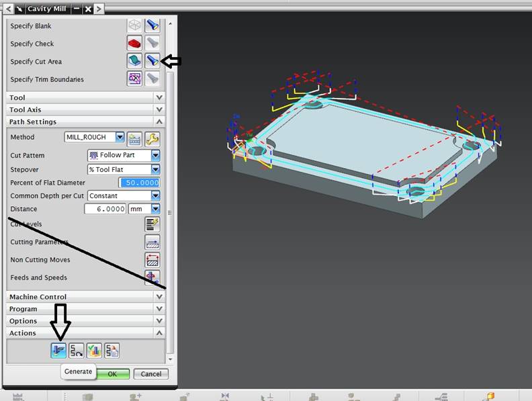Open Specify Cut Area selection icon
Screen dimensions: 532x401
[x=135, y=61]
